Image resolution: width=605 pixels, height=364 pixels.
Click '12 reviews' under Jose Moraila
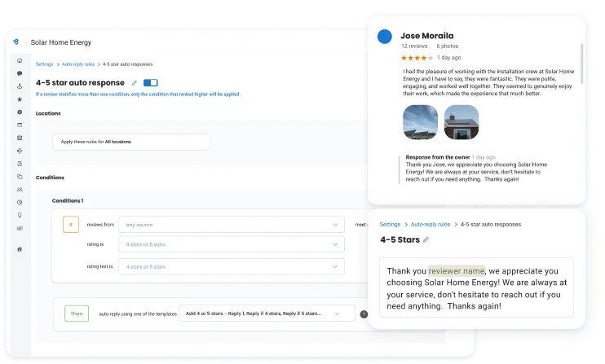pos(414,46)
